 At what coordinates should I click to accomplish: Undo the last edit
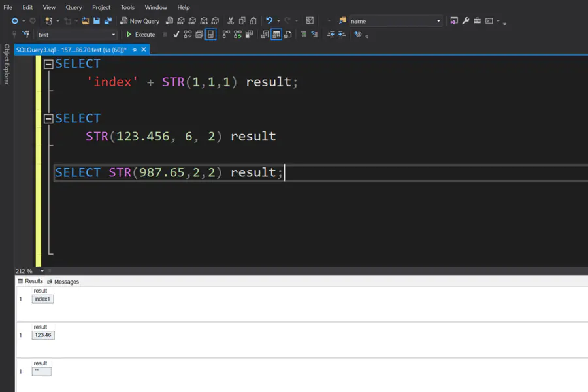coord(268,20)
